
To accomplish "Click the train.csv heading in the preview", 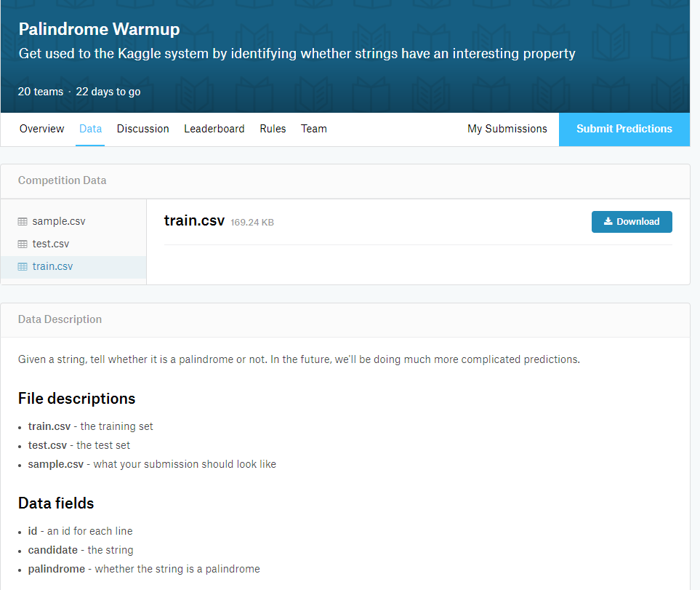I will click(194, 220).
